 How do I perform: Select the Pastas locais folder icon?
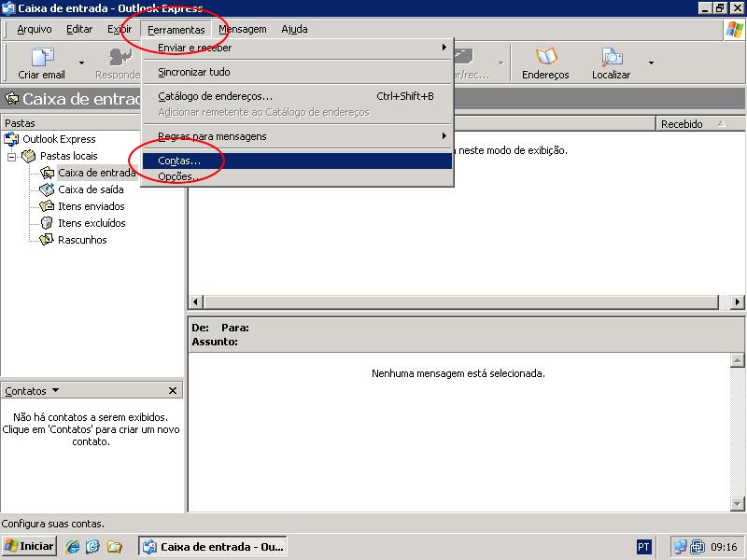click(29, 156)
